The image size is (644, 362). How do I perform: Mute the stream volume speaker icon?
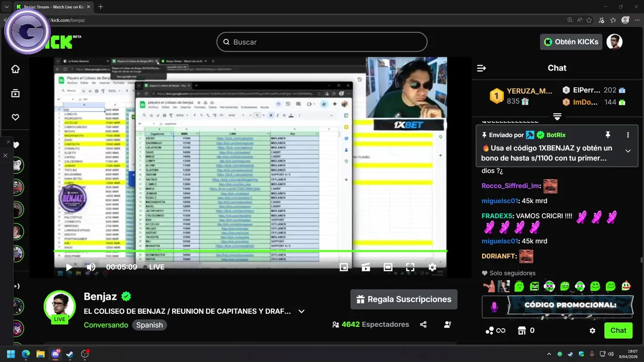click(x=91, y=267)
